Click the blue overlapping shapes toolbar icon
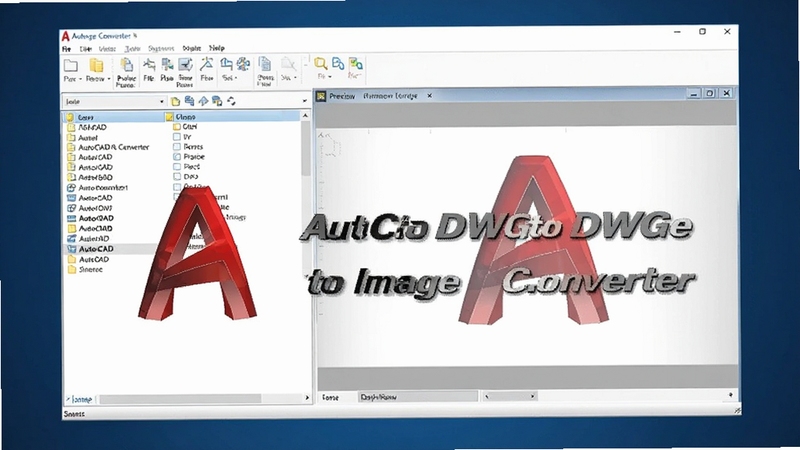 pyautogui.click(x=338, y=63)
